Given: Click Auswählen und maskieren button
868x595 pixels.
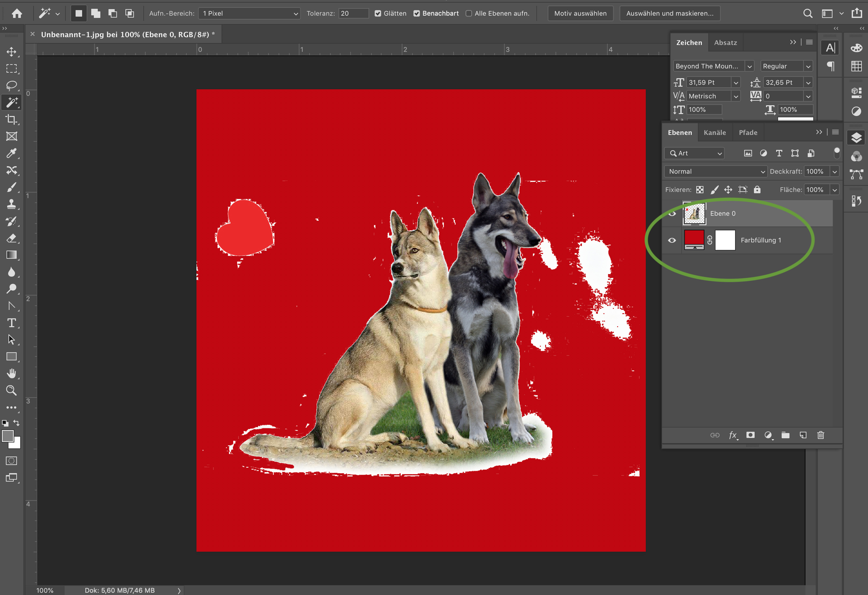Looking at the screenshot, I should tap(669, 13).
